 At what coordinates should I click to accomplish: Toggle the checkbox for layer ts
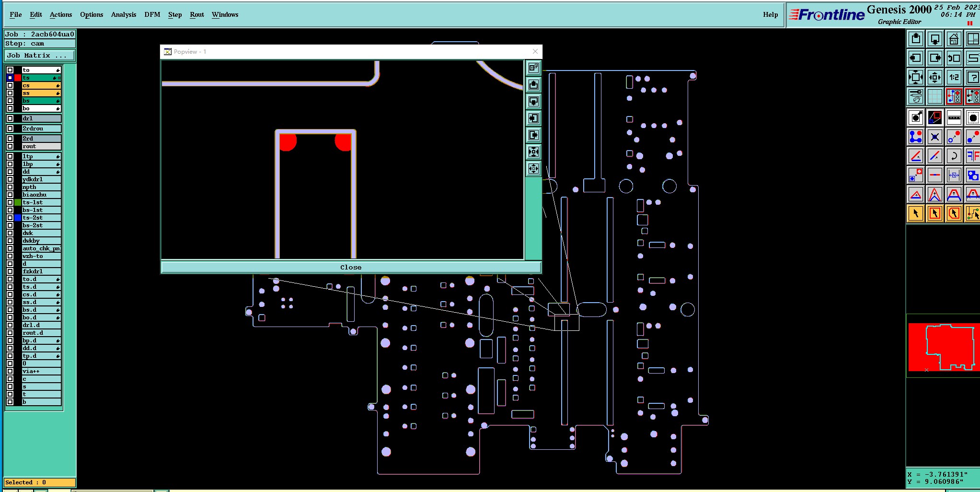(10, 78)
